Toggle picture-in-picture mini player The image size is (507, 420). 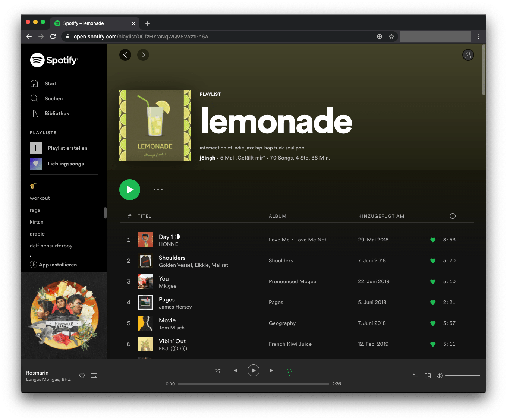(94, 376)
